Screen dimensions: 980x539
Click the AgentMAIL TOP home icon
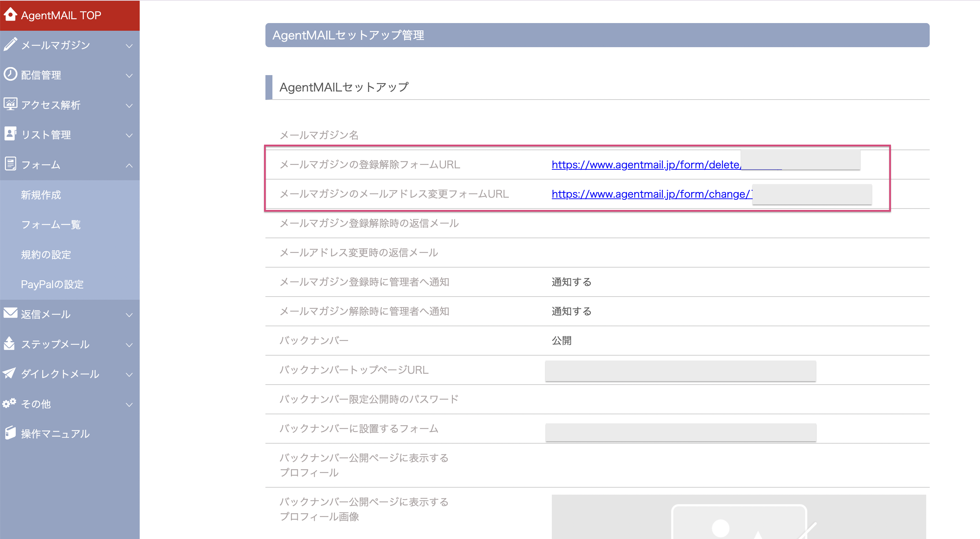10,14
